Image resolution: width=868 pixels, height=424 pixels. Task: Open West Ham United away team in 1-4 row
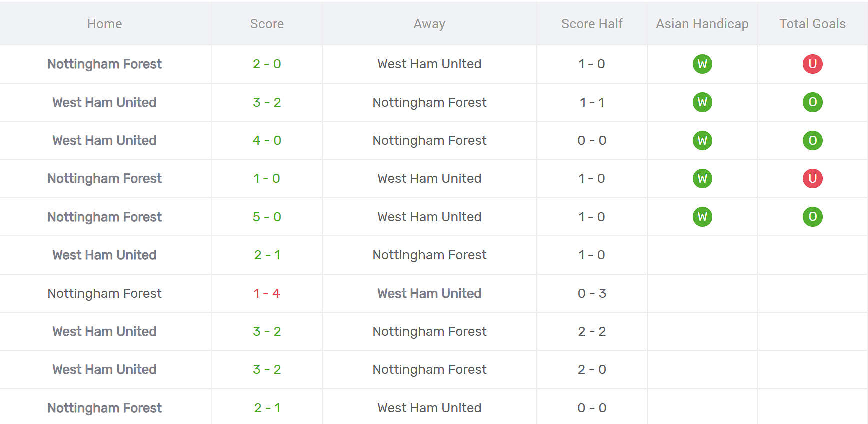point(429,293)
